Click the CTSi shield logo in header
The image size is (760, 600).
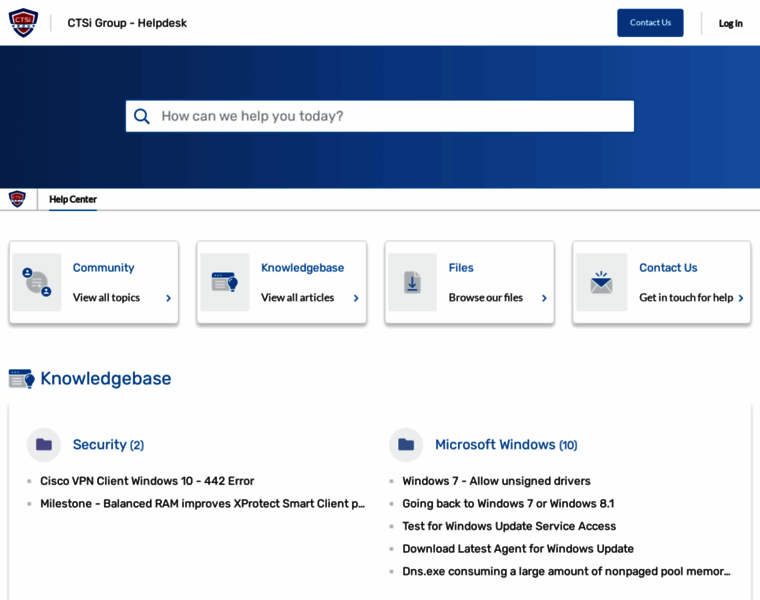23,22
